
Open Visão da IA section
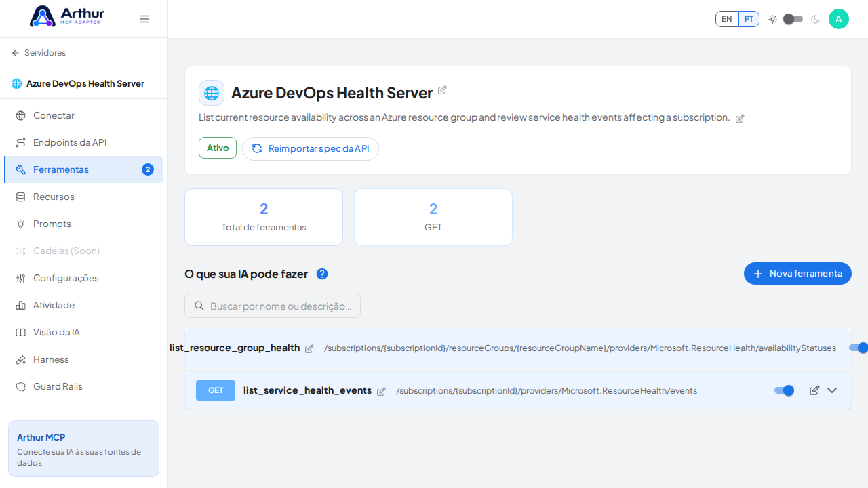click(83, 332)
